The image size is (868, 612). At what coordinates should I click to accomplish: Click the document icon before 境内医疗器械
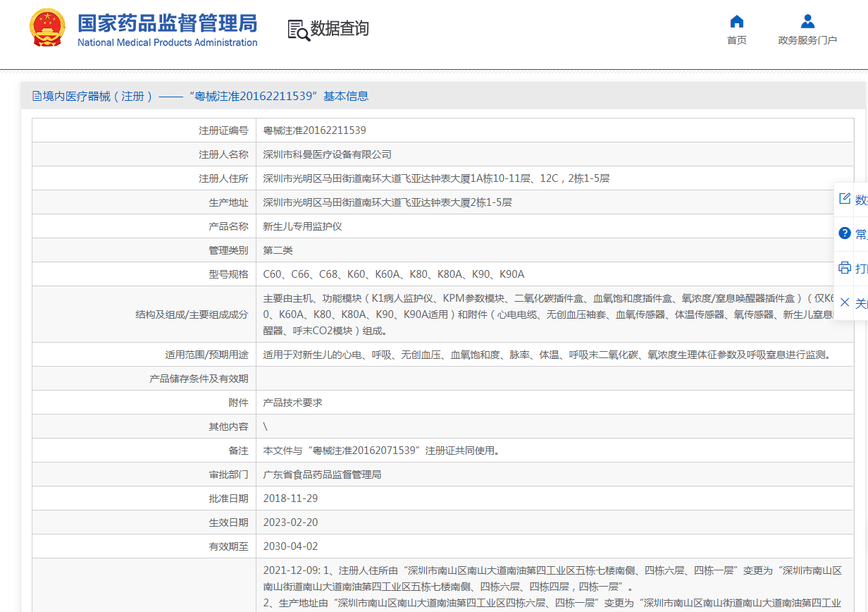click(x=37, y=96)
